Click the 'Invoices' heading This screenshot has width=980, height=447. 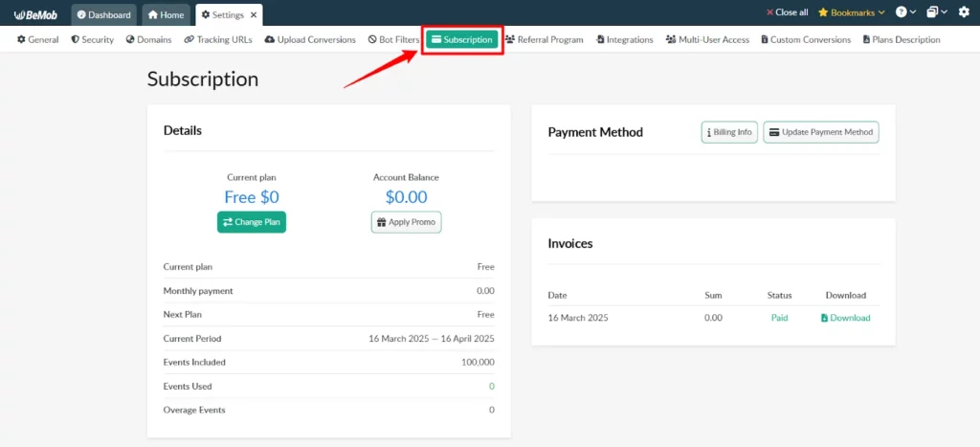(x=570, y=244)
